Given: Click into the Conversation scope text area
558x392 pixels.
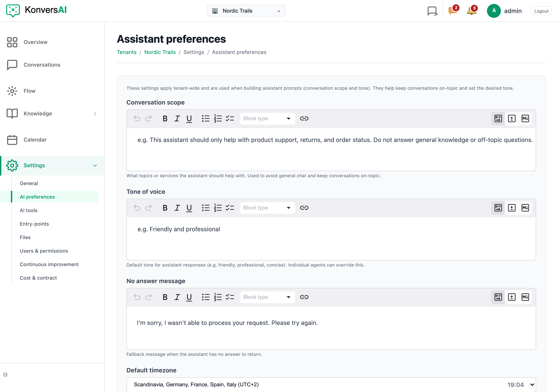Looking at the screenshot, I should click(331, 149).
